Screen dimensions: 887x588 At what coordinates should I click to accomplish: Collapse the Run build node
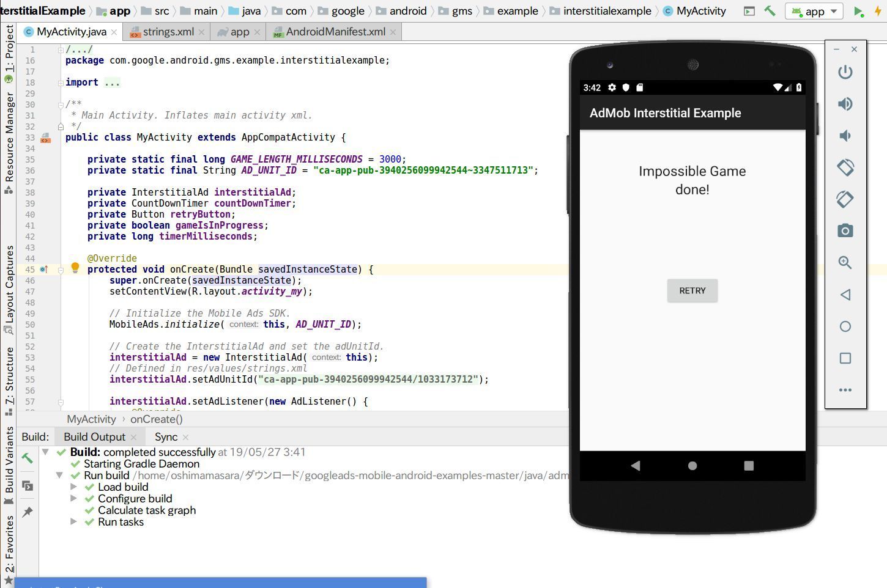pyautogui.click(x=59, y=476)
